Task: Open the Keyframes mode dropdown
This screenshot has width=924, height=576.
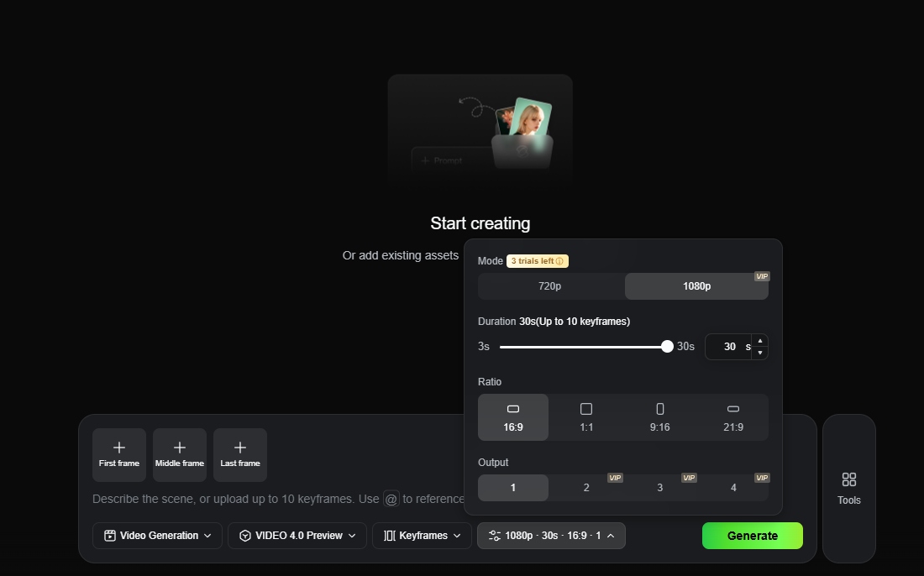Action: pyautogui.click(x=422, y=536)
